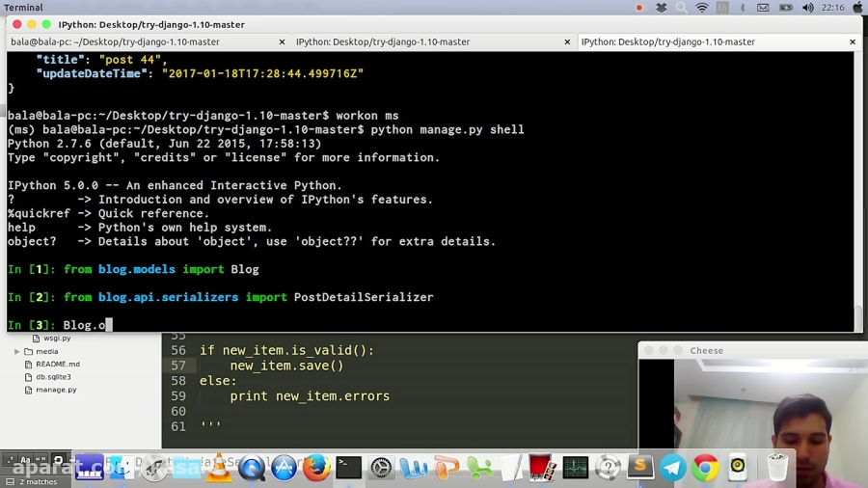The image size is (868, 488).
Task: Expand the media folder in the sidebar
Action: pos(17,352)
